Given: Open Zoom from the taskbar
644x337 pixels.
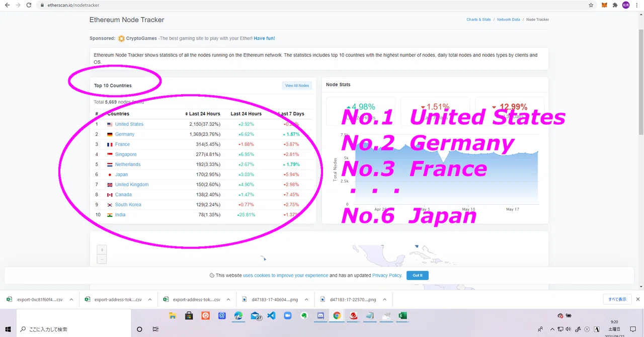Looking at the screenshot, I should pos(288,316).
